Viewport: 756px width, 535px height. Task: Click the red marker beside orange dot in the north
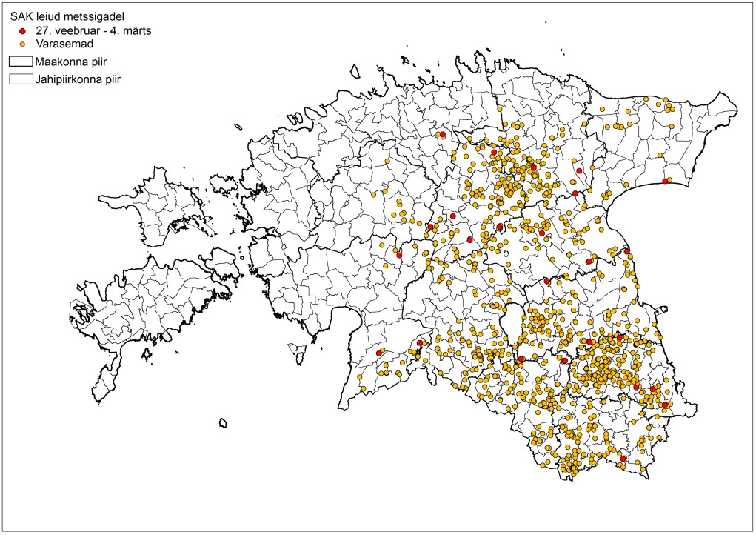coord(443,135)
